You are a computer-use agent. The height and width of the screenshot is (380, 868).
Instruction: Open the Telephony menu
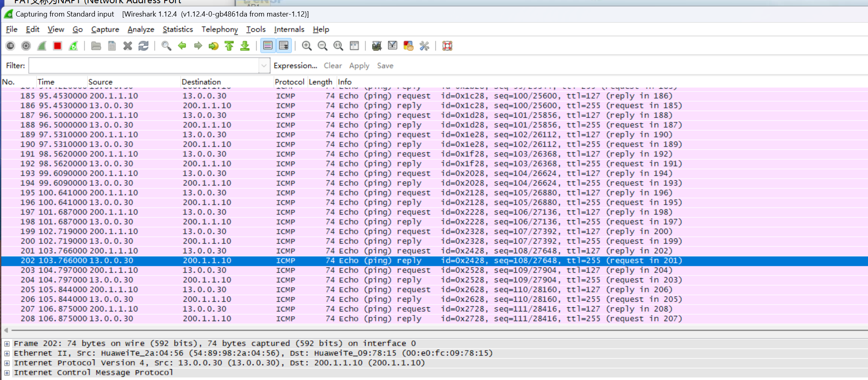tap(220, 29)
